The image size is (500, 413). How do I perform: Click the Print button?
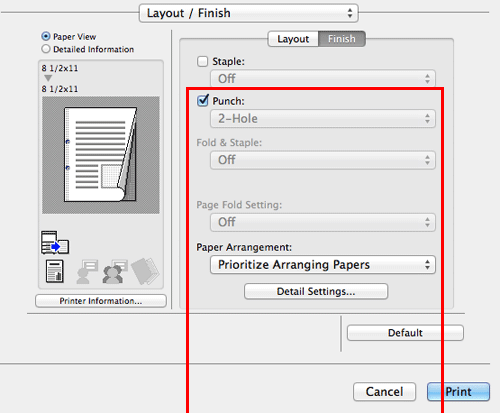[458, 392]
